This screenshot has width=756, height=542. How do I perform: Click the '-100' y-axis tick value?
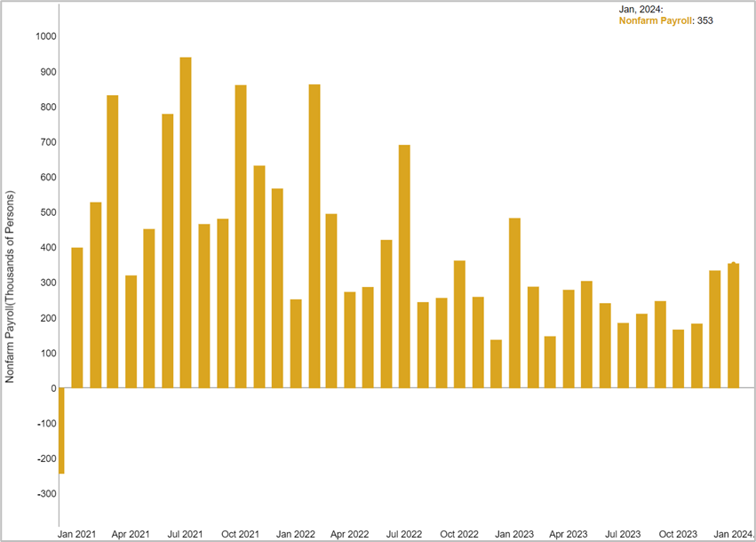[47, 424]
